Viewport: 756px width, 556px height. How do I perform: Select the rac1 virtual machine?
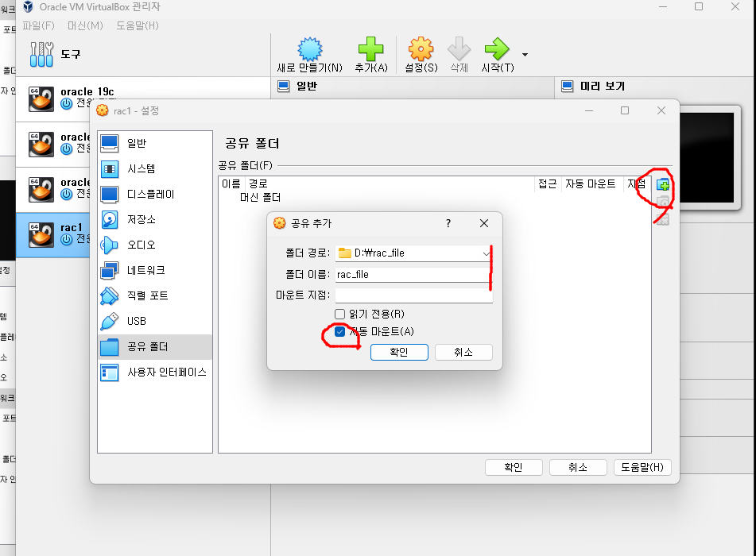pyautogui.click(x=54, y=234)
